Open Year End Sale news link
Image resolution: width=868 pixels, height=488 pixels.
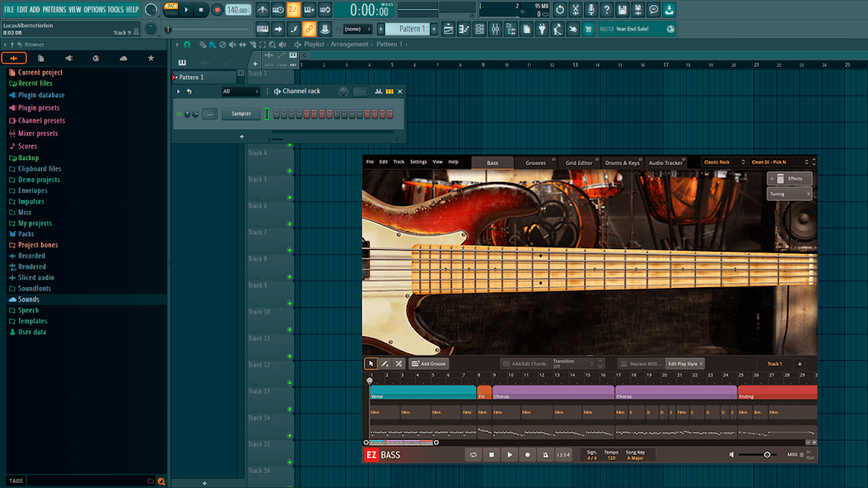637,29
